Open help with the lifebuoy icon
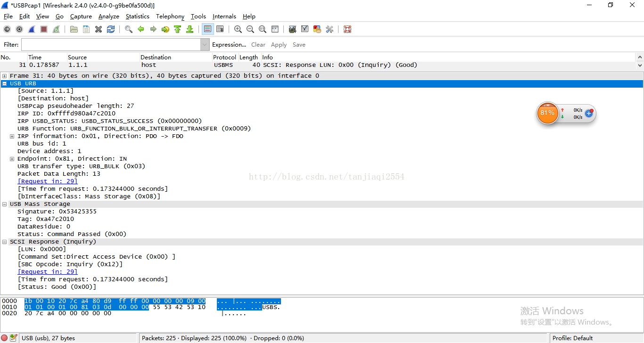The image size is (644, 343). (x=347, y=29)
